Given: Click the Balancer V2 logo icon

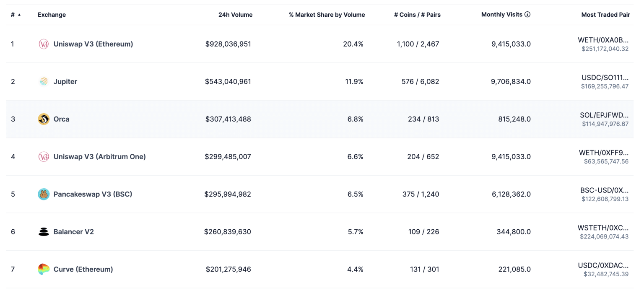Looking at the screenshot, I should (44, 232).
